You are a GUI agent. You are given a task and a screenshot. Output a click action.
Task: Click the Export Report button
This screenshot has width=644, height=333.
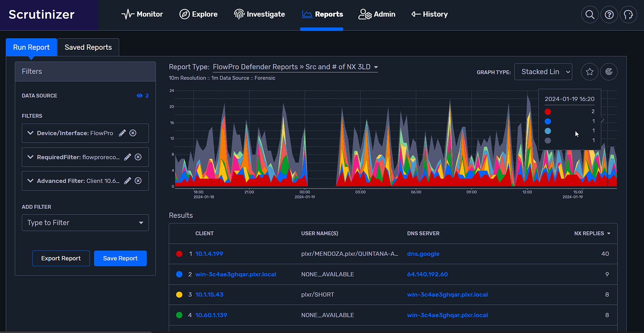pyautogui.click(x=61, y=258)
